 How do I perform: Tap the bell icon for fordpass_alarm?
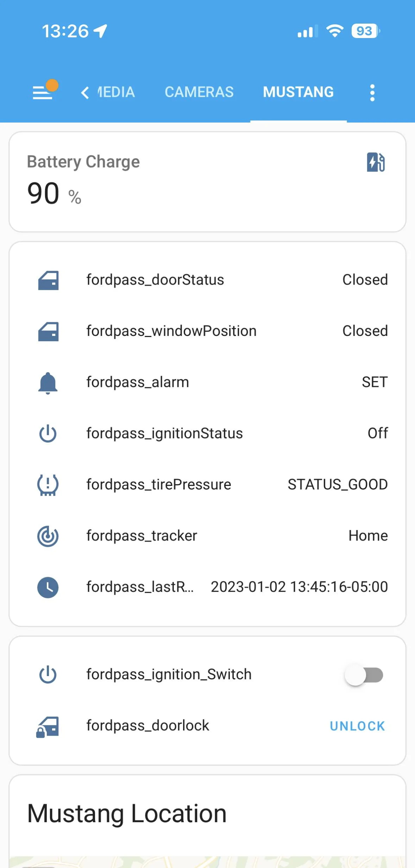coord(48,383)
